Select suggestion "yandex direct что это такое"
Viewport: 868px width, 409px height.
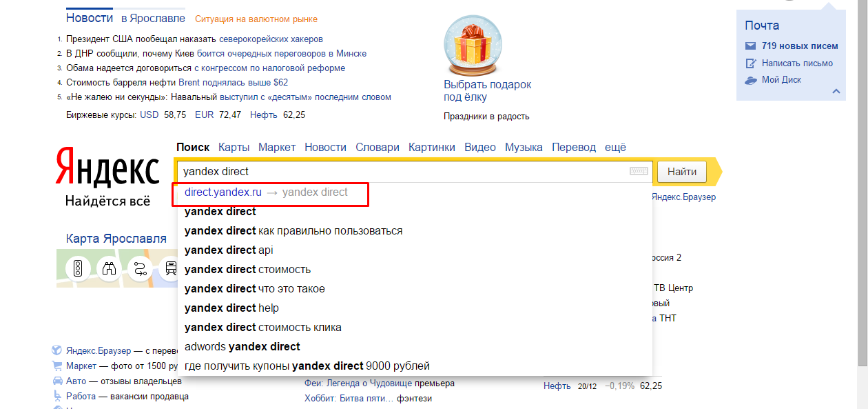pyautogui.click(x=415, y=288)
